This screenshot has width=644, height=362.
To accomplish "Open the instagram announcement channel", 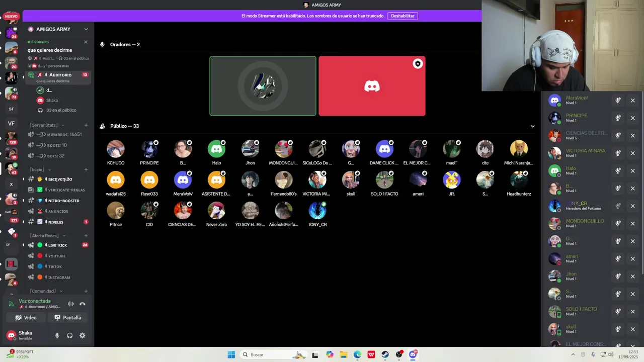I will tap(58, 278).
